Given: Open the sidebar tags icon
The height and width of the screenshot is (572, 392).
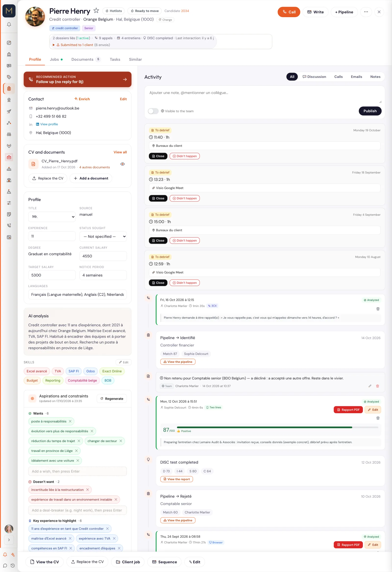Looking at the screenshot, I should point(9,77).
